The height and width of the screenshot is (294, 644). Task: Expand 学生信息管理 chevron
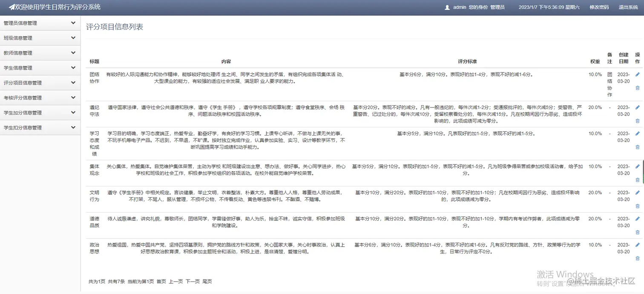tap(73, 68)
